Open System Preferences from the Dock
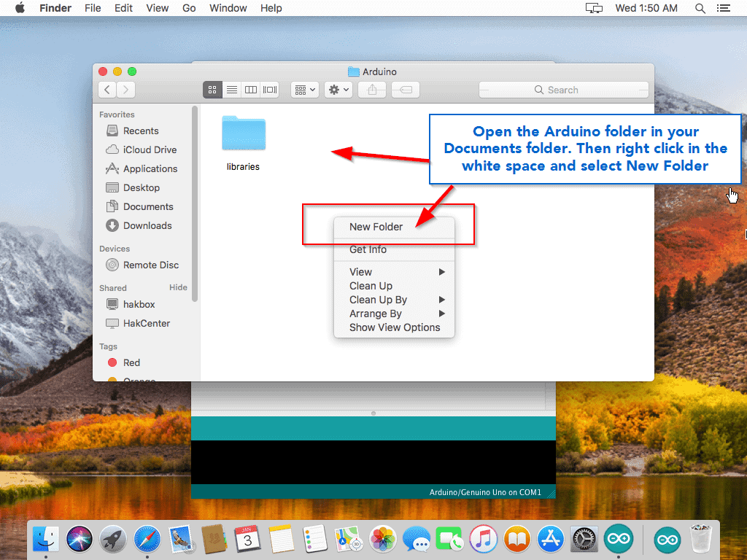The width and height of the screenshot is (747, 560). (x=584, y=540)
